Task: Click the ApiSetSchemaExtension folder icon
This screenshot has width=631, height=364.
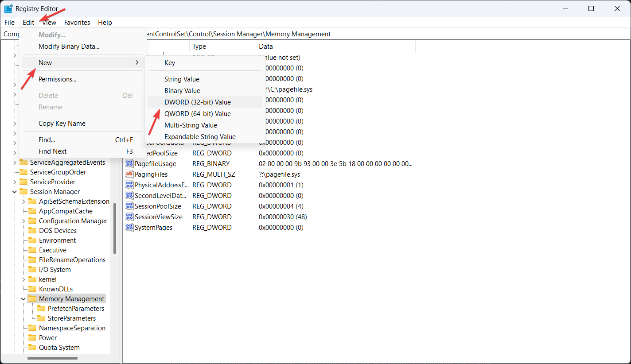Action: pos(32,201)
